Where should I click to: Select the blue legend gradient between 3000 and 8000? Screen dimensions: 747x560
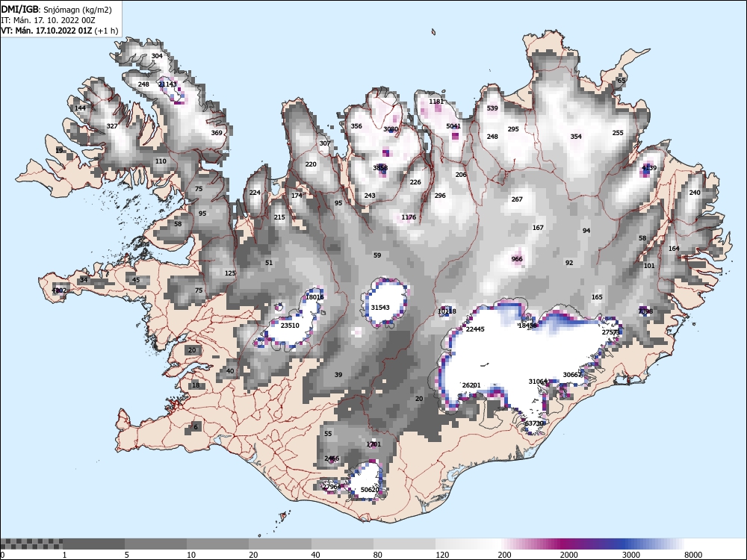click(x=653, y=544)
